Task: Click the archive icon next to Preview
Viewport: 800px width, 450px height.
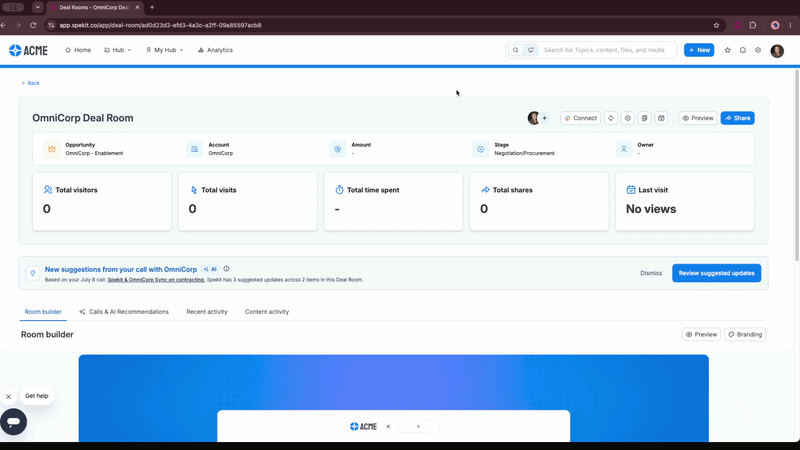Action: click(661, 118)
